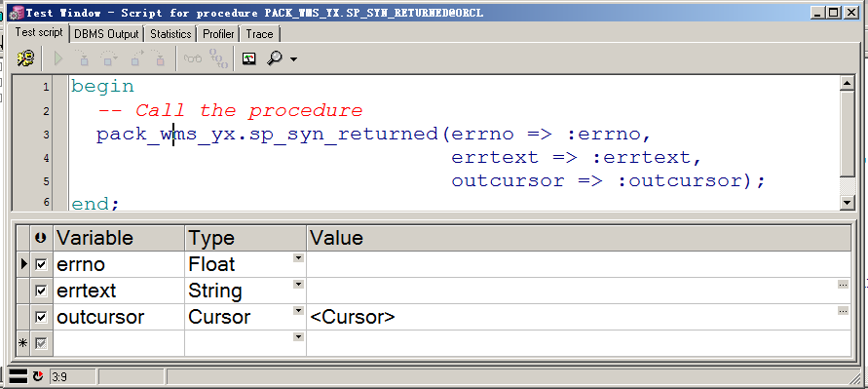Click the Value column header

579,238
